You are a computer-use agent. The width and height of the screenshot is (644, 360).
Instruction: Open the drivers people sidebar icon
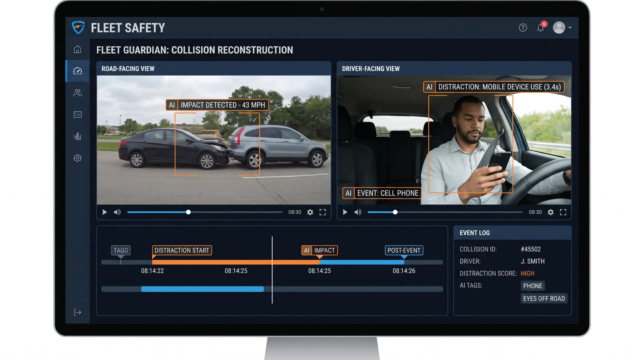tap(78, 93)
